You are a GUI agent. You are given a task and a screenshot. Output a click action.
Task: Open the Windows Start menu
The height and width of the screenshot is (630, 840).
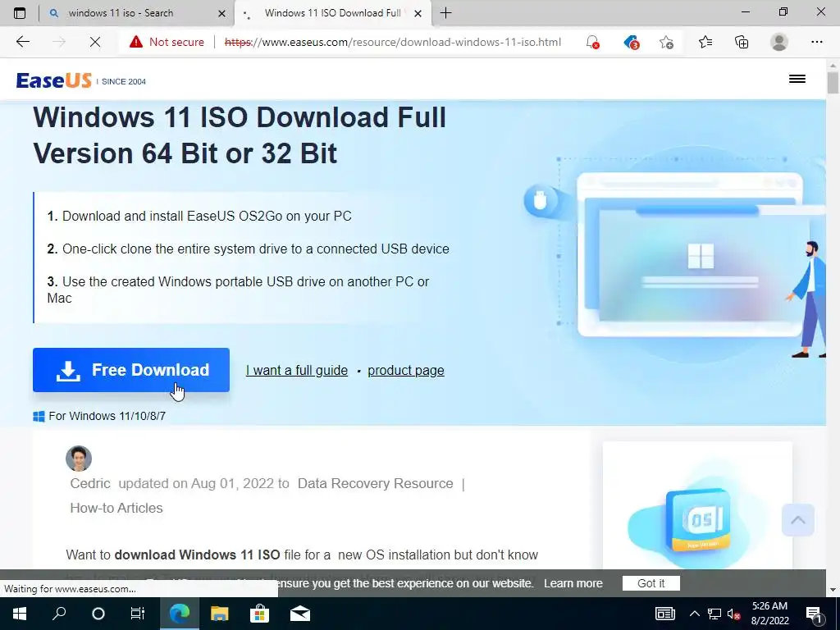click(20, 614)
